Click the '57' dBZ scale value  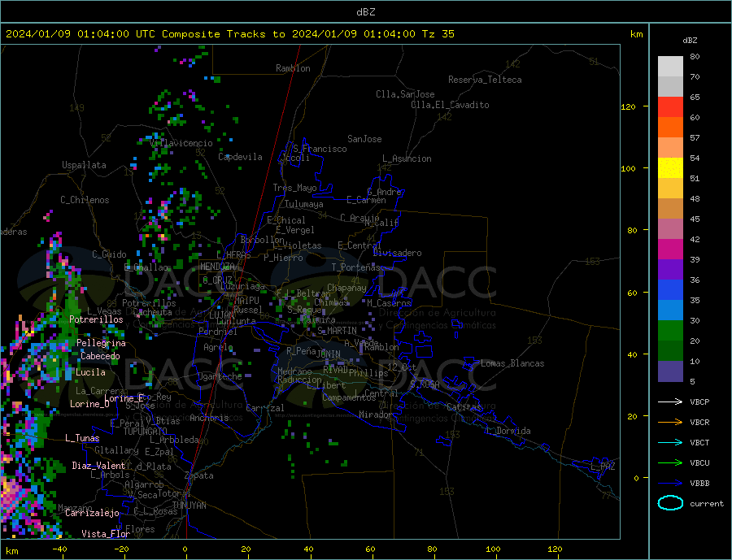(x=695, y=137)
